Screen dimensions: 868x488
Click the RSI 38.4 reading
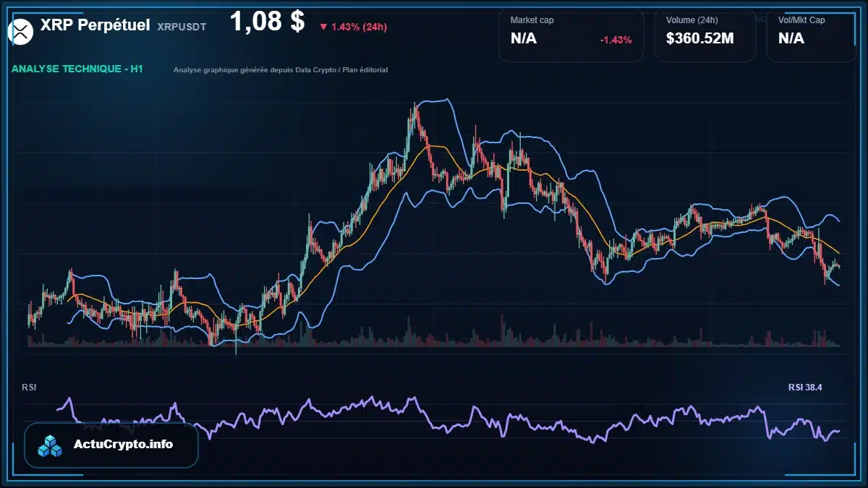point(805,388)
